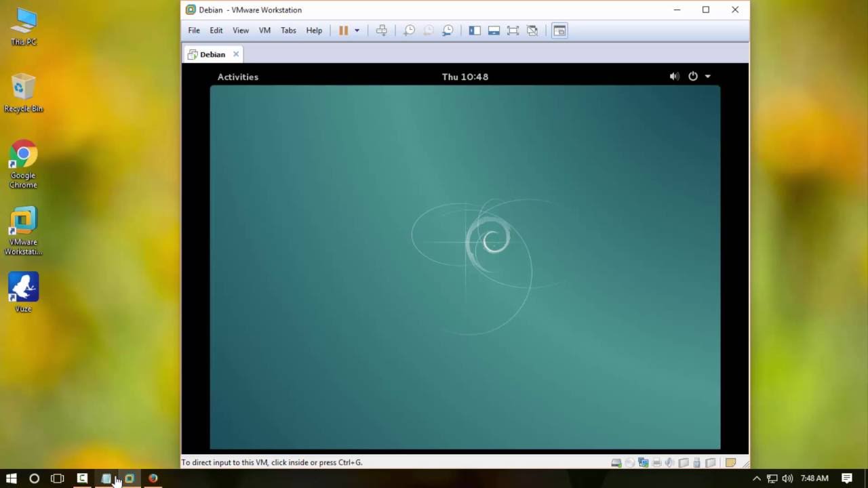Open GNOME Activities overview
The image size is (868, 488).
tap(238, 77)
